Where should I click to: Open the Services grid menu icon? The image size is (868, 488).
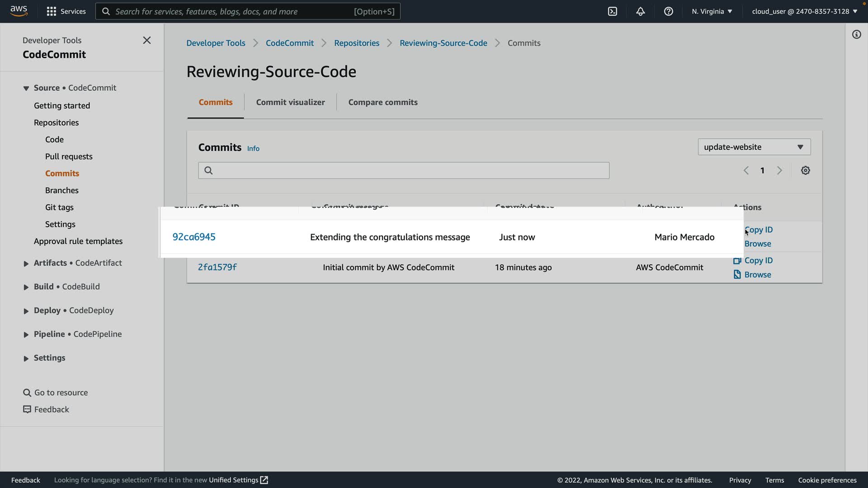click(x=52, y=11)
